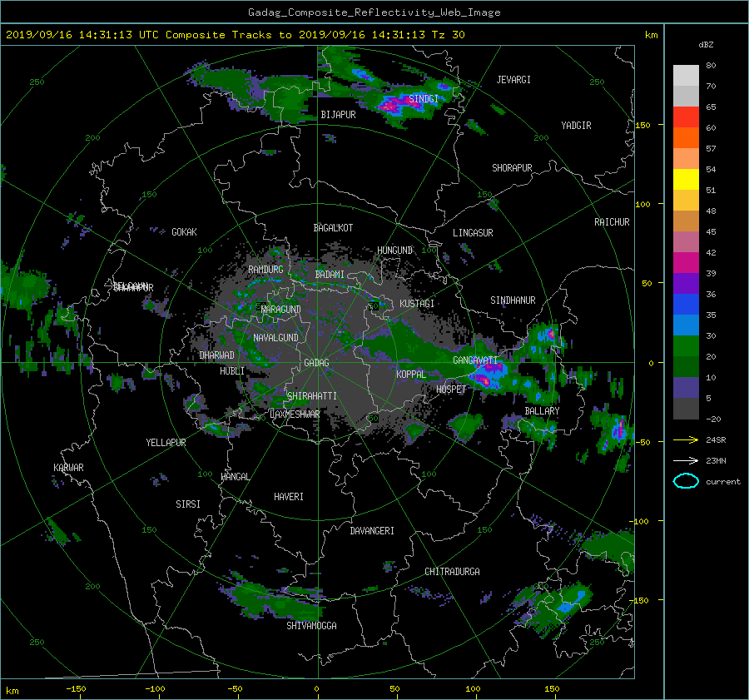This screenshot has width=749, height=700.
Task: Click the red 60 dBZ color swatch
Action: (686, 117)
